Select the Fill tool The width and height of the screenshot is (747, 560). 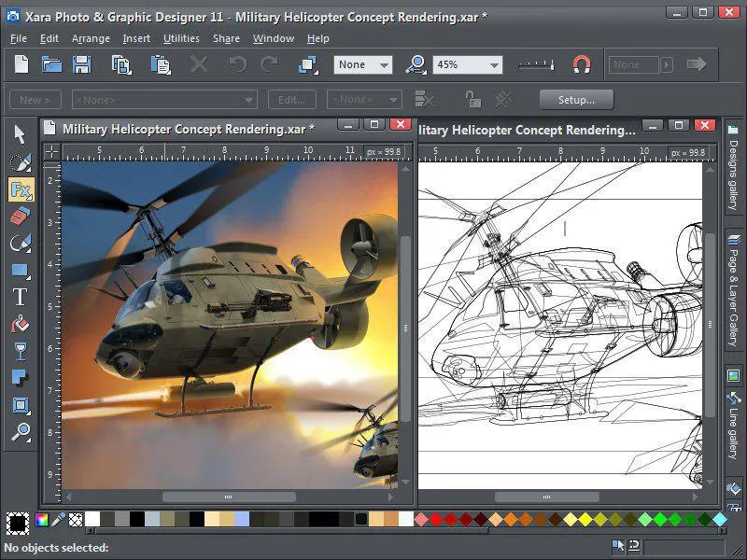[20, 324]
